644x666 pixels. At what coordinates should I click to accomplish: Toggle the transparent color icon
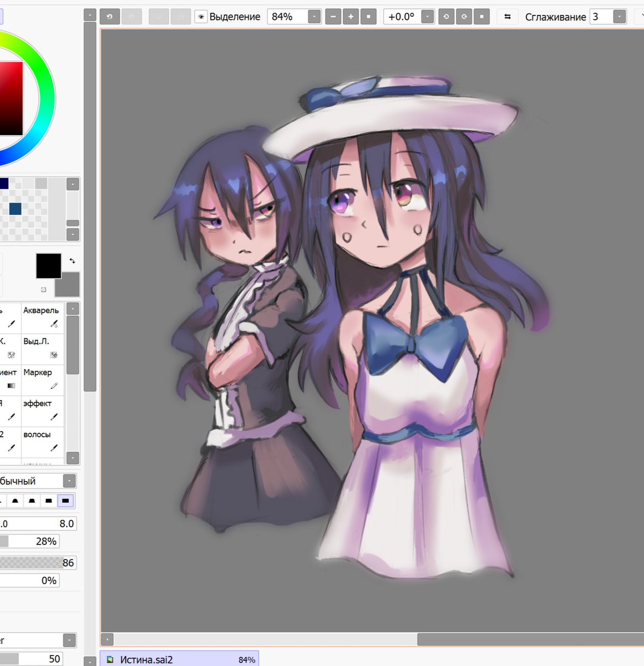point(43,290)
